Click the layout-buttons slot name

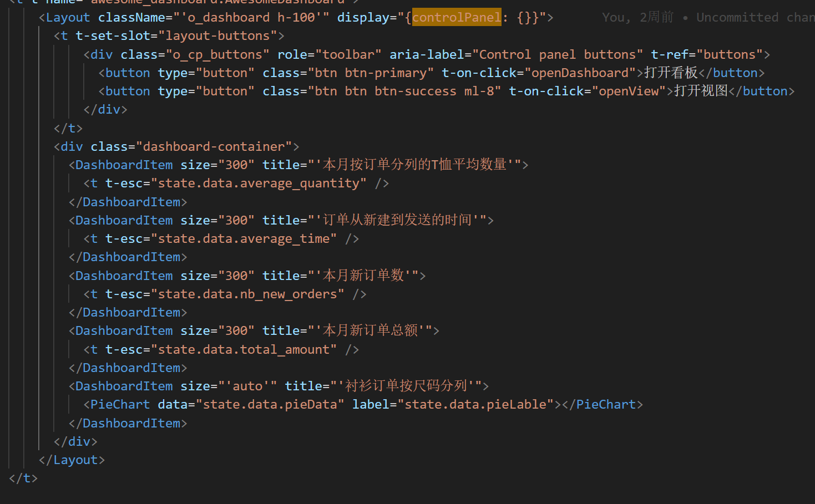tap(217, 35)
